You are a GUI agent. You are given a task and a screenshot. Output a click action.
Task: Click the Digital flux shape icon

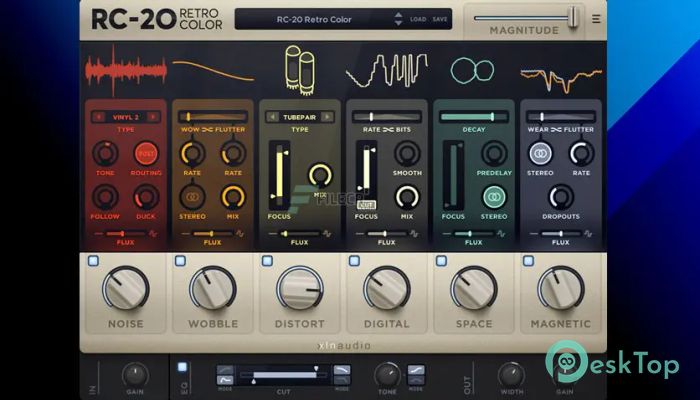coord(414,233)
